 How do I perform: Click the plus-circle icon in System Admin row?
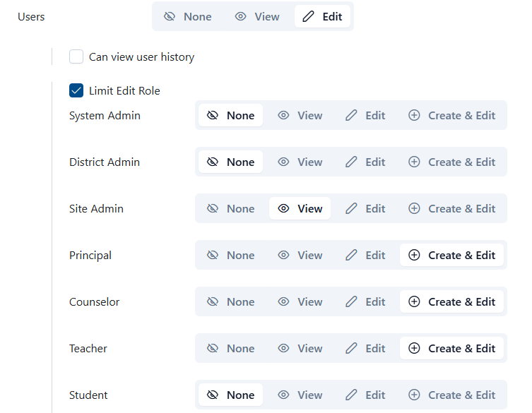coord(415,115)
